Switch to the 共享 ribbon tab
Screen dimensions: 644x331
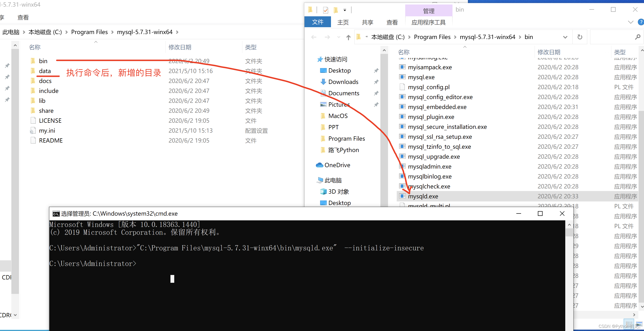[367, 22]
